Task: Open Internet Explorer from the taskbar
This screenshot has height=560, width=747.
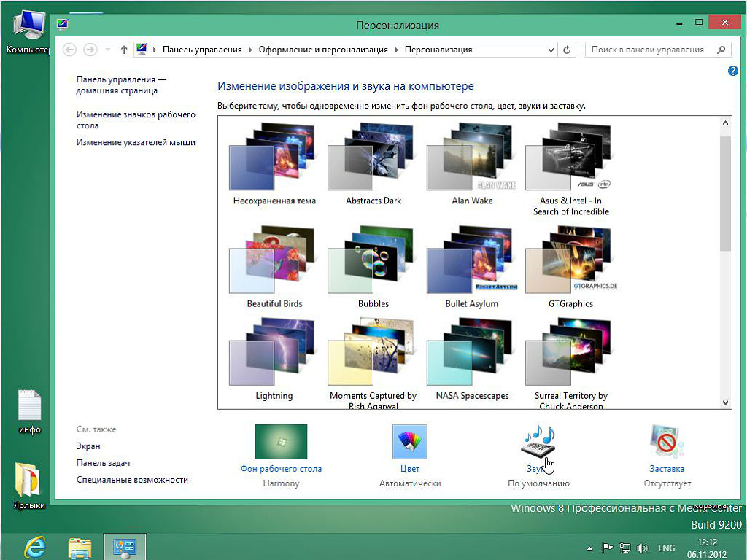Action: (35, 547)
